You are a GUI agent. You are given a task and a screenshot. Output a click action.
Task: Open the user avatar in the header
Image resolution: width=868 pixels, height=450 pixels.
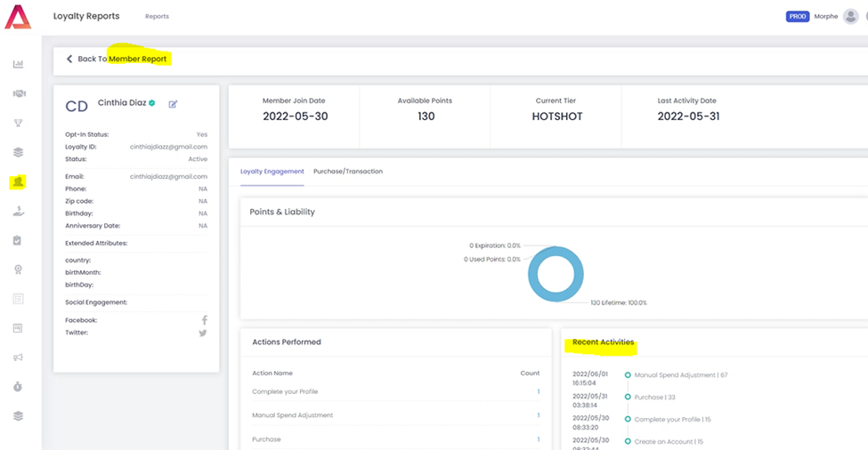point(851,17)
